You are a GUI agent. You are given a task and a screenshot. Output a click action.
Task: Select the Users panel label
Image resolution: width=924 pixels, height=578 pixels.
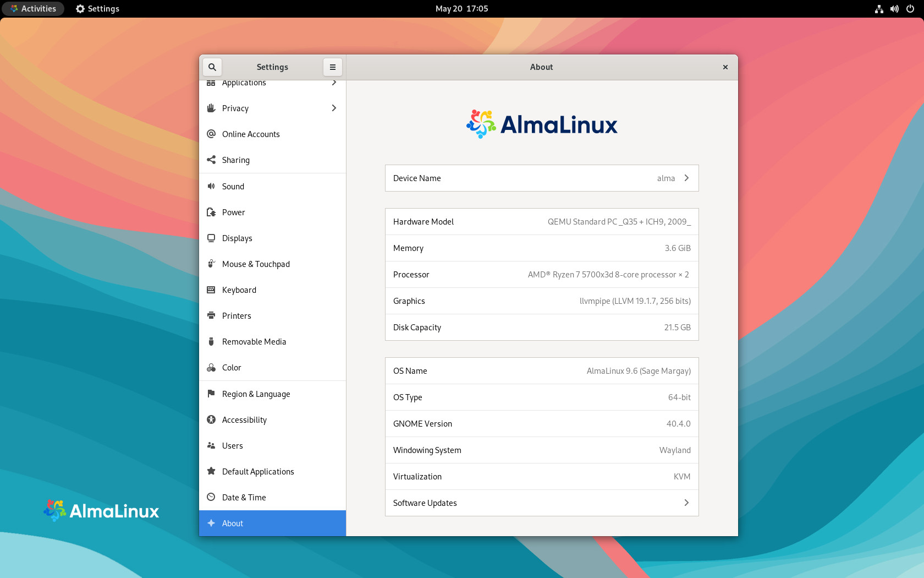coord(233,445)
